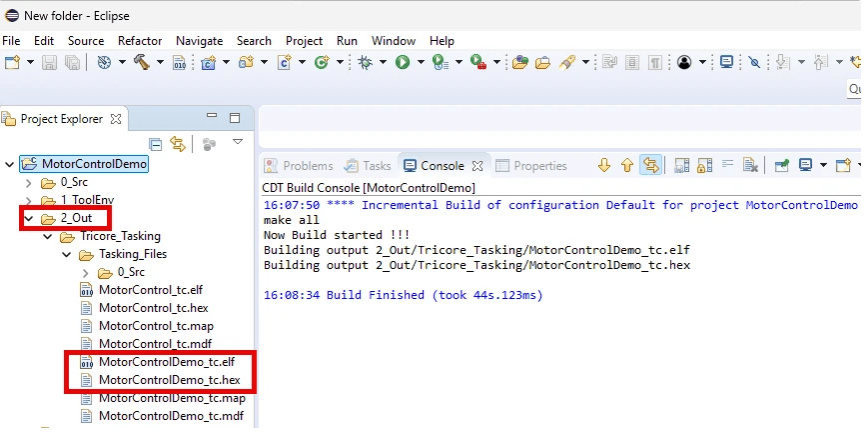Close the Console tab

[x=477, y=166]
